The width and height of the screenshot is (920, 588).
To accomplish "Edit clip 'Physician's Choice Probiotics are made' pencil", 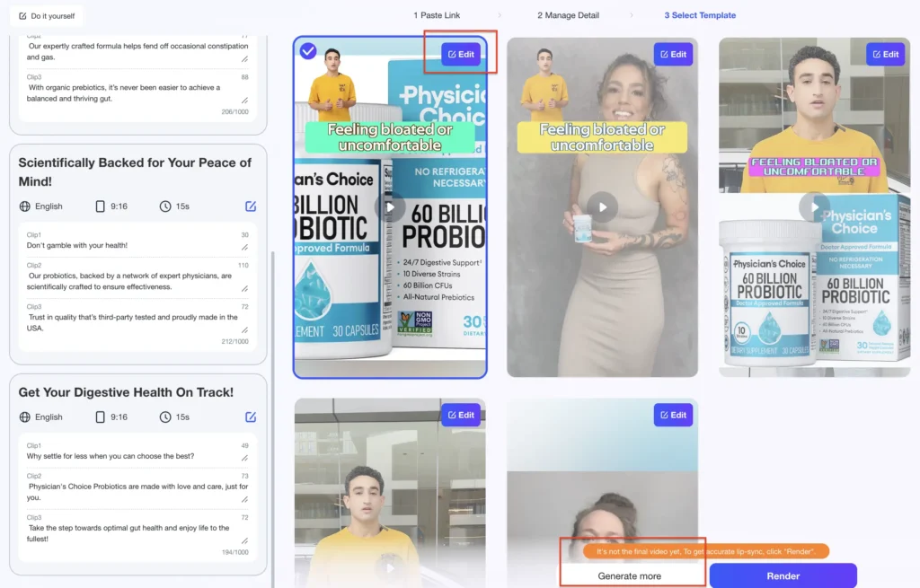I will 244,499.
